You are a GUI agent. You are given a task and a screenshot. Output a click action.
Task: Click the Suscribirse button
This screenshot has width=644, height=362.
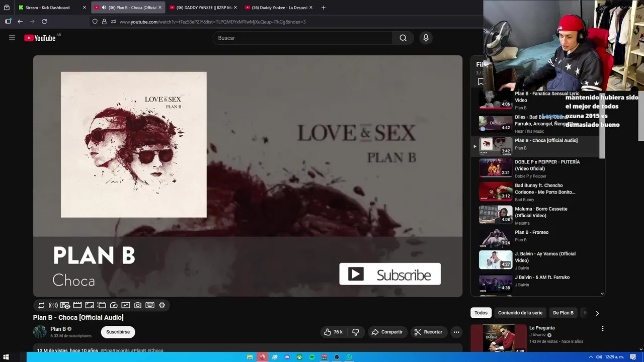tap(118, 332)
